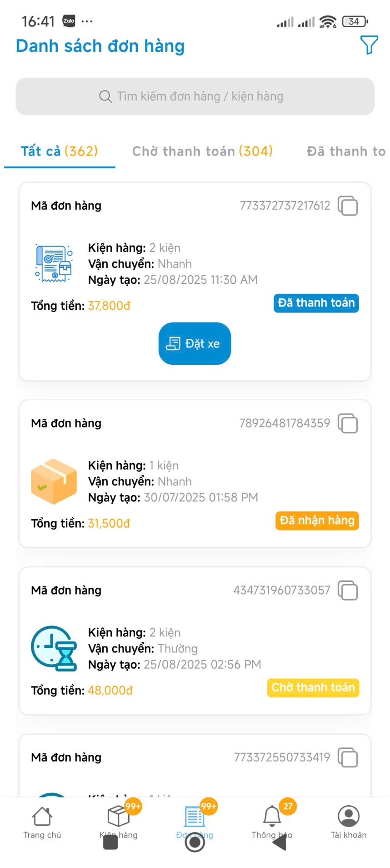Open the pending hourglass order thumbnail
This screenshot has height=868, width=390.
coord(54,648)
